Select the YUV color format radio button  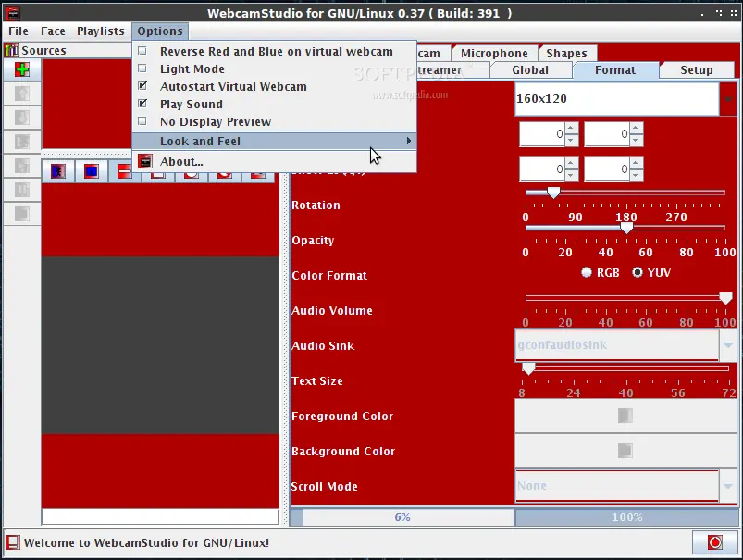(638, 272)
